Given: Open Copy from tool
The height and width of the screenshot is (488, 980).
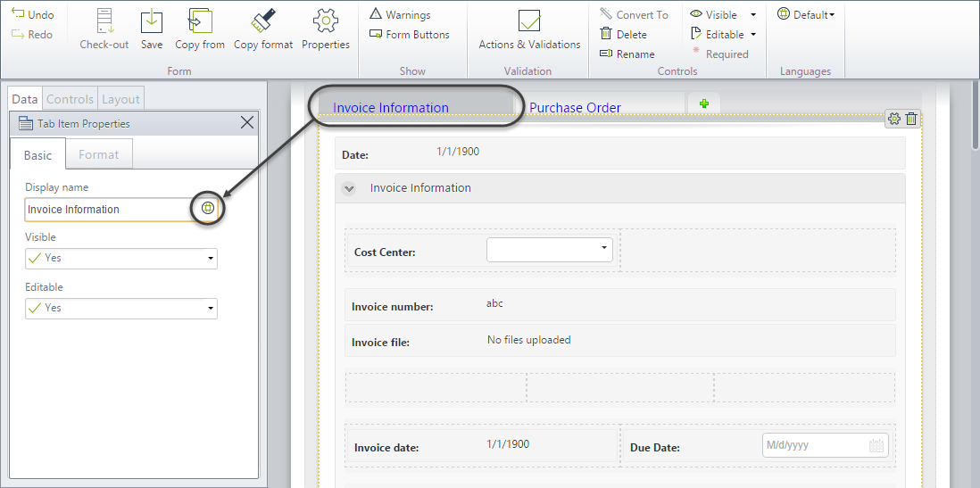Looking at the screenshot, I should tap(200, 29).
